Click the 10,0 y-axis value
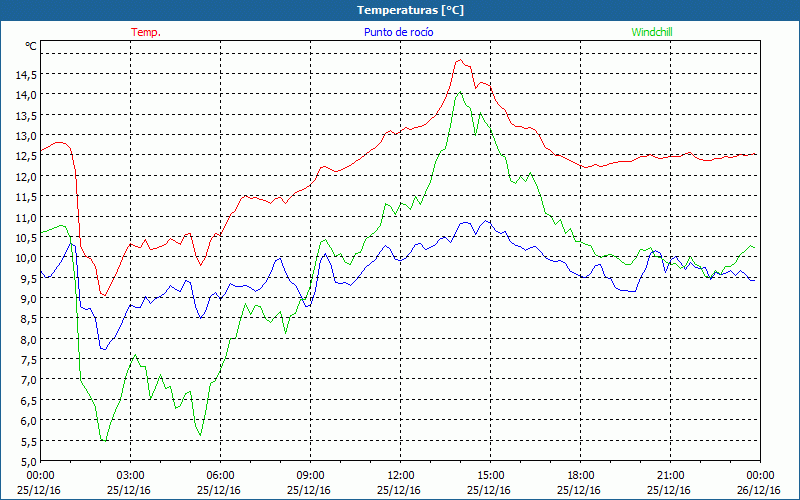 (26, 258)
